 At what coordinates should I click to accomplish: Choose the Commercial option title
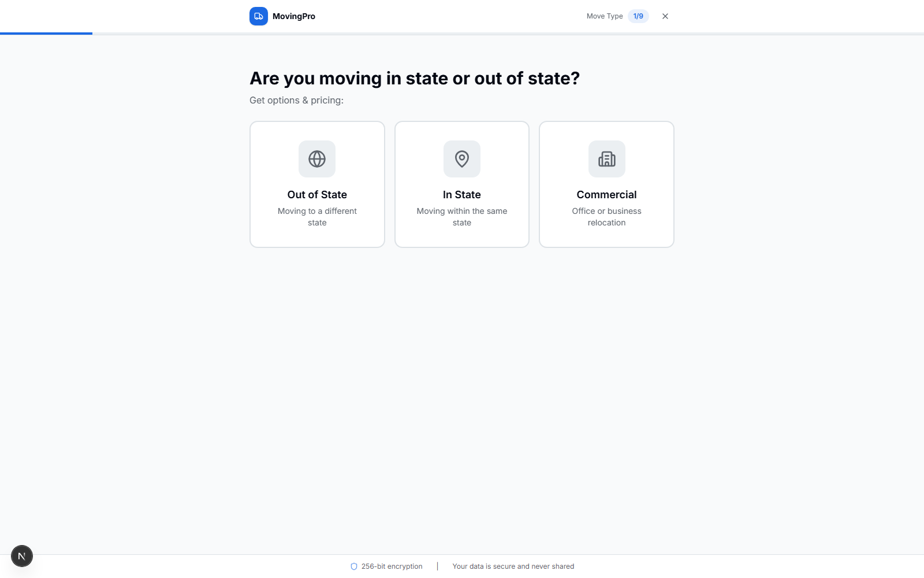click(606, 195)
